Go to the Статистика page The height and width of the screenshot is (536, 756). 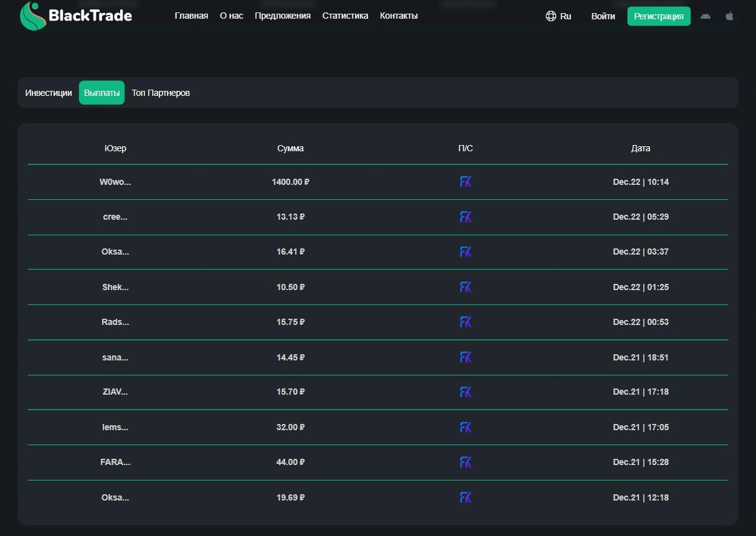(345, 16)
